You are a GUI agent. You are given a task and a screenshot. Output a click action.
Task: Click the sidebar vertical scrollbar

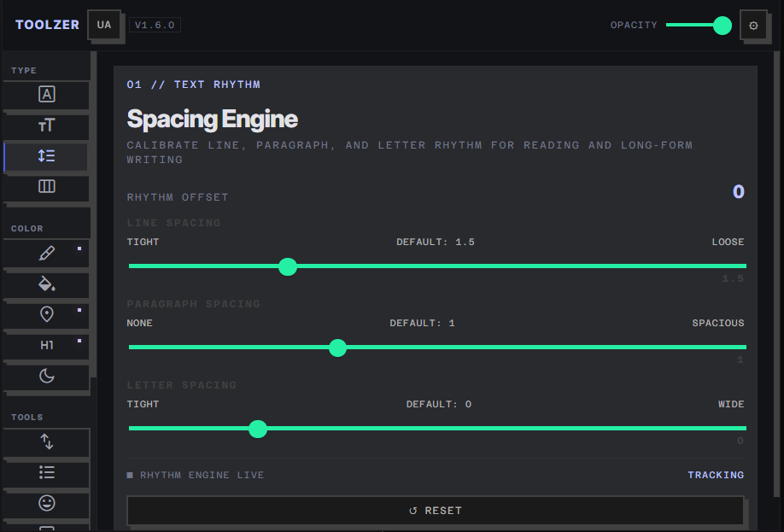(93, 214)
